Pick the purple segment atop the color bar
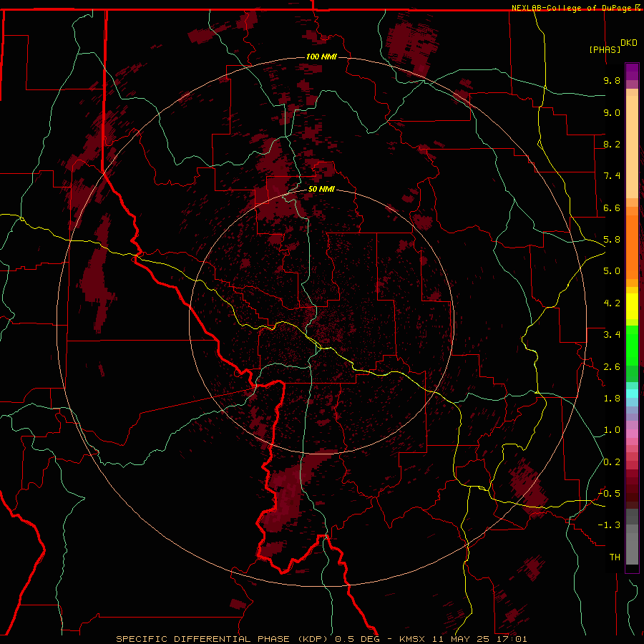The image size is (644, 644). pos(632,72)
